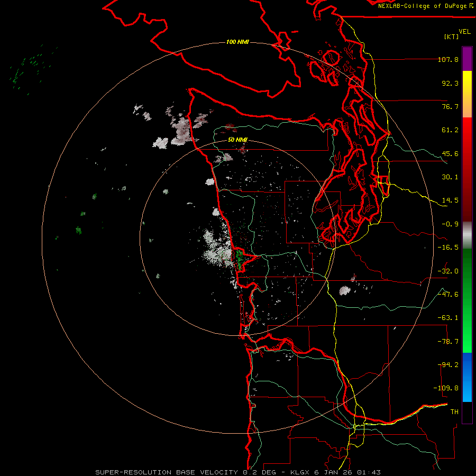
Task: Pick the purple segment atop the color bar
Action: coord(467,59)
